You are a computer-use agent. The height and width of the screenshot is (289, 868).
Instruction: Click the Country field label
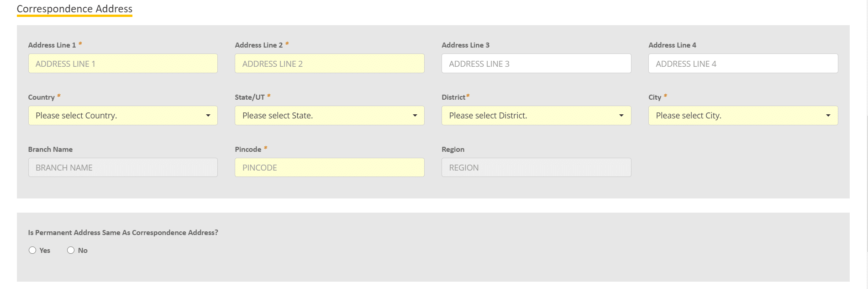tap(41, 97)
